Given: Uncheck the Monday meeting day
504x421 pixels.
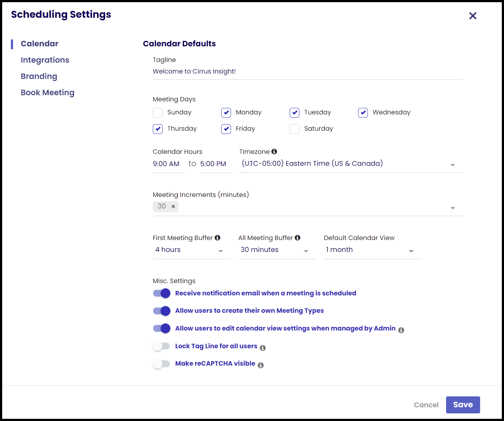Looking at the screenshot, I should [x=226, y=113].
